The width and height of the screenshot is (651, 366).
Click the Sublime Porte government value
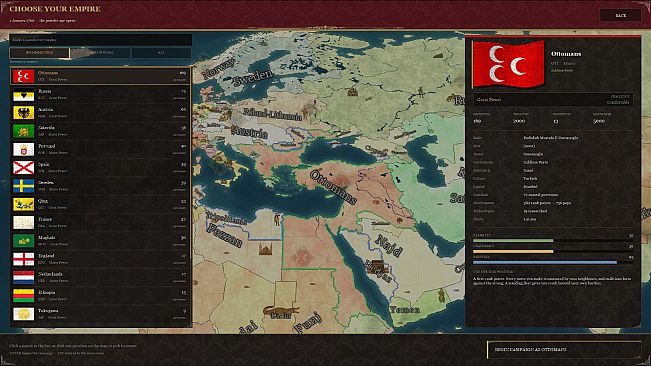click(x=536, y=162)
